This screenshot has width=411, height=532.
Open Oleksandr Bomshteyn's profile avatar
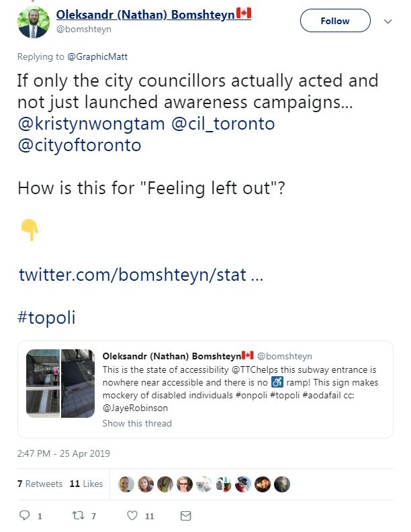(34, 22)
